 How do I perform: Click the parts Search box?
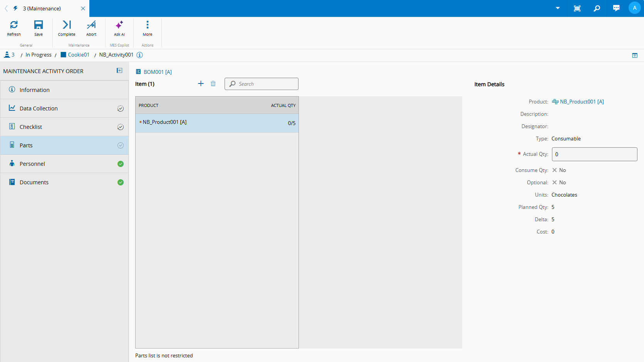266,84
